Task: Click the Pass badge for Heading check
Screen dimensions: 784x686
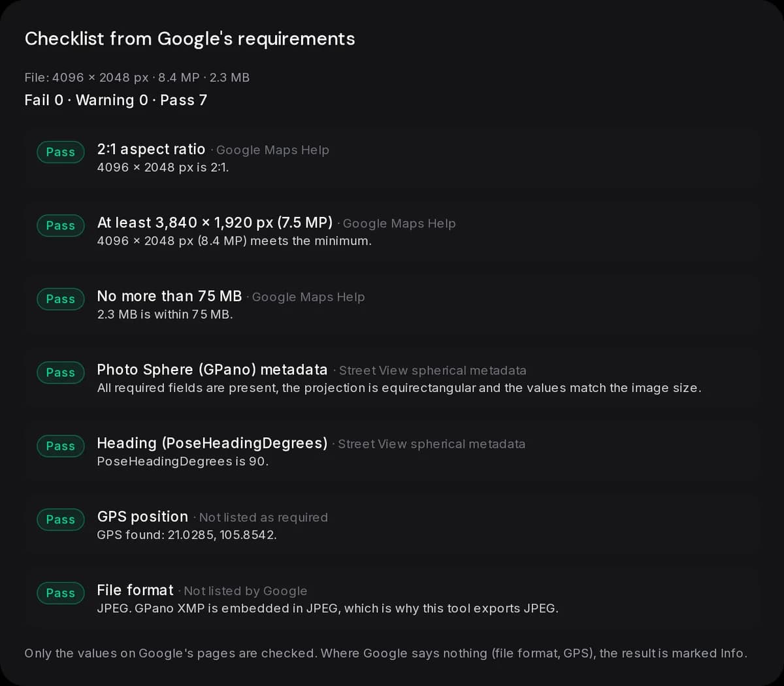Action: (x=61, y=446)
